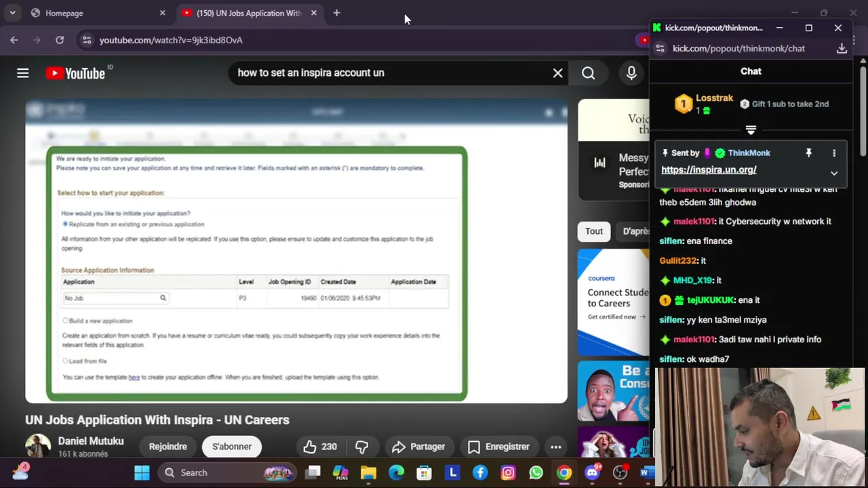Reload the YouTube page
This screenshot has height=488, width=868.
click(x=60, y=40)
